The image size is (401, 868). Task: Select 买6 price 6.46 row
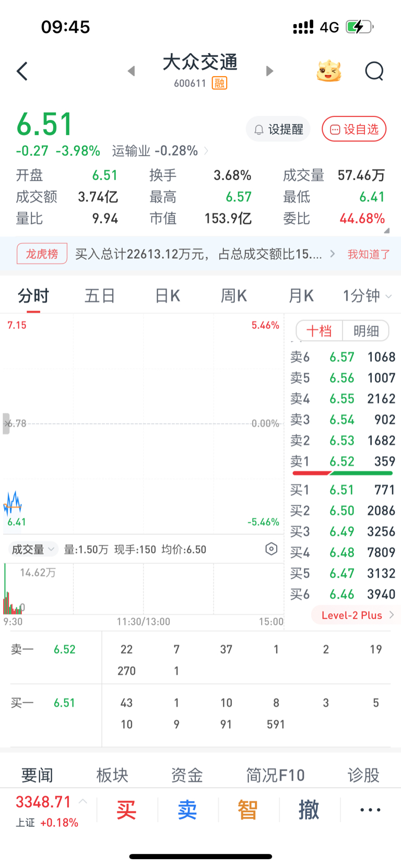coord(343,594)
